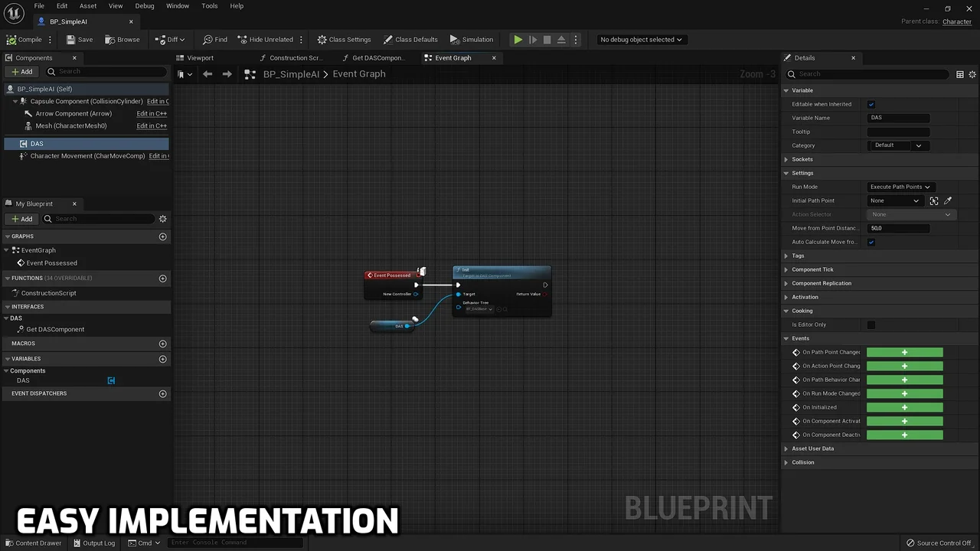This screenshot has height=551, width=980.
Task: Open the Debug menu
Action: pos(144,6)
